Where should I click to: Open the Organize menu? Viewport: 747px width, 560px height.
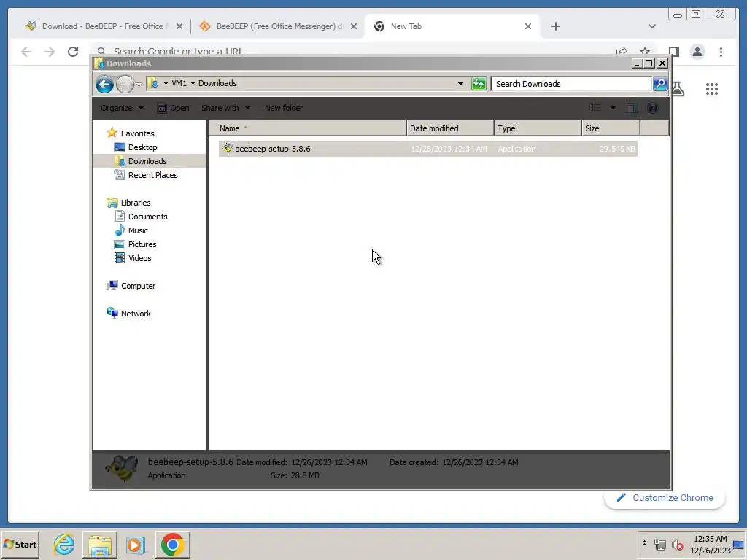pos(122,108)
